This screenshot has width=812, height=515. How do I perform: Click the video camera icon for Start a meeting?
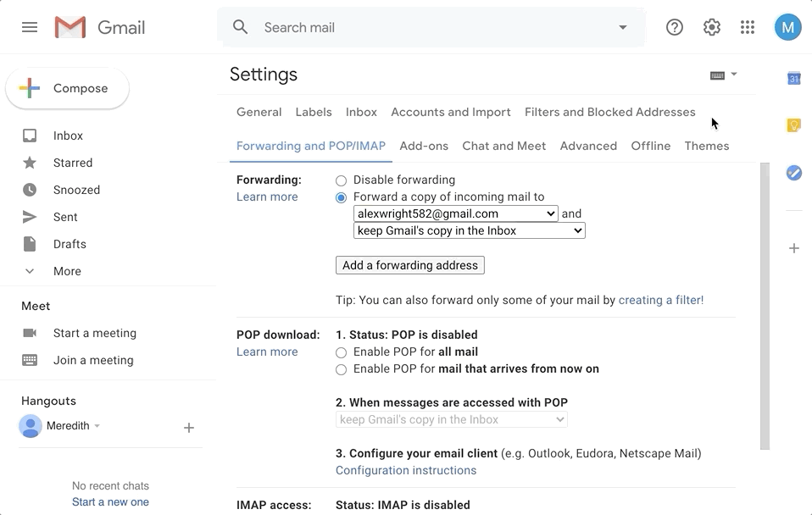[30, 333]
